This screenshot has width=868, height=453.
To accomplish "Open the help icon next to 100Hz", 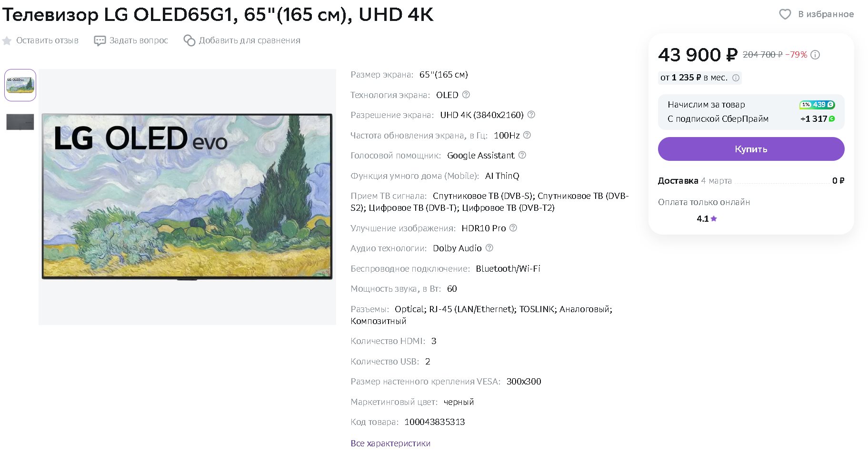I will tap(527, 135).
